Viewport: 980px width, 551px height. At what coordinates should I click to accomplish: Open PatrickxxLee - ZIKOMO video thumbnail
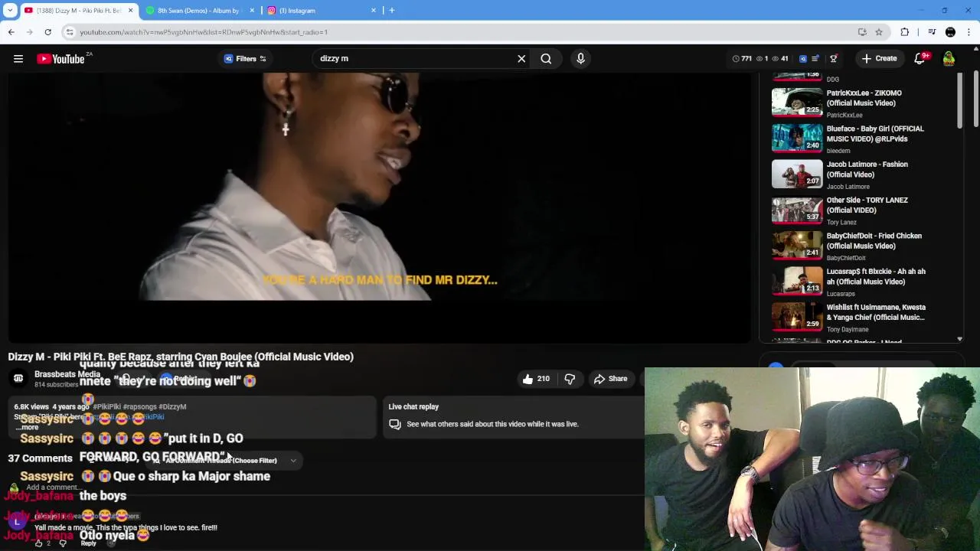pos(797,102)
